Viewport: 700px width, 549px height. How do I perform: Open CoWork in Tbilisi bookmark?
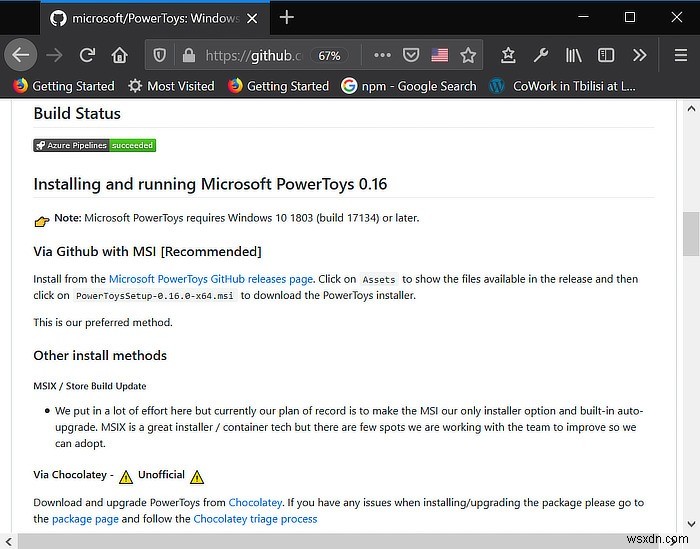(x=562, y=86)
